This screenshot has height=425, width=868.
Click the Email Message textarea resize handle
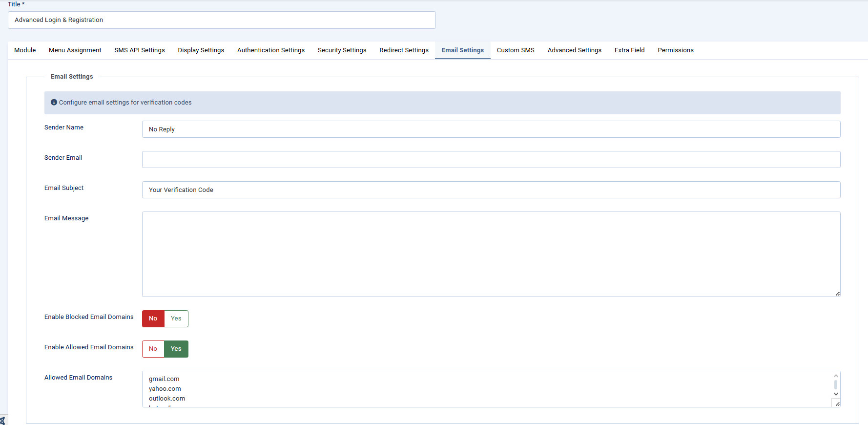pos(837,294)
